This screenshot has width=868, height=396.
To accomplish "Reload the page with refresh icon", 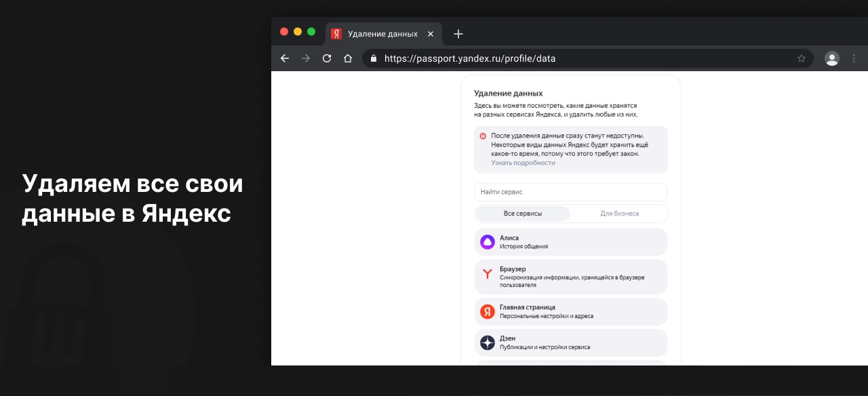I will pos(327,58).
